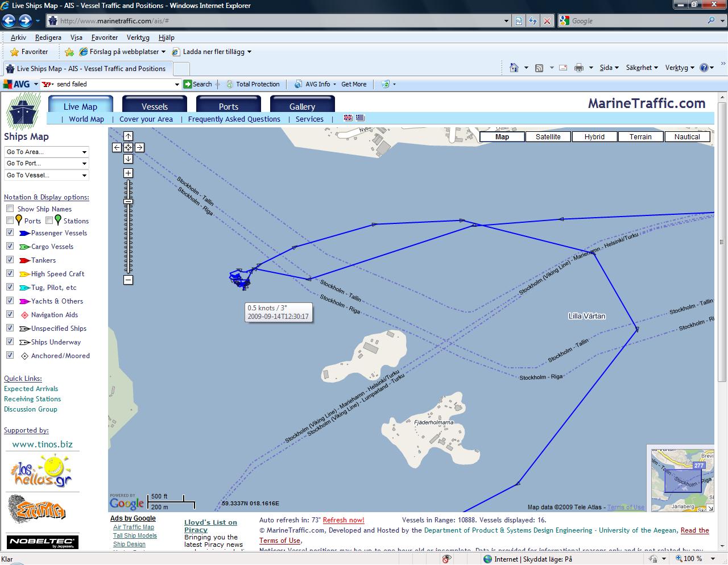Switch map to Nautical view
728x565 pixels.
687,136
